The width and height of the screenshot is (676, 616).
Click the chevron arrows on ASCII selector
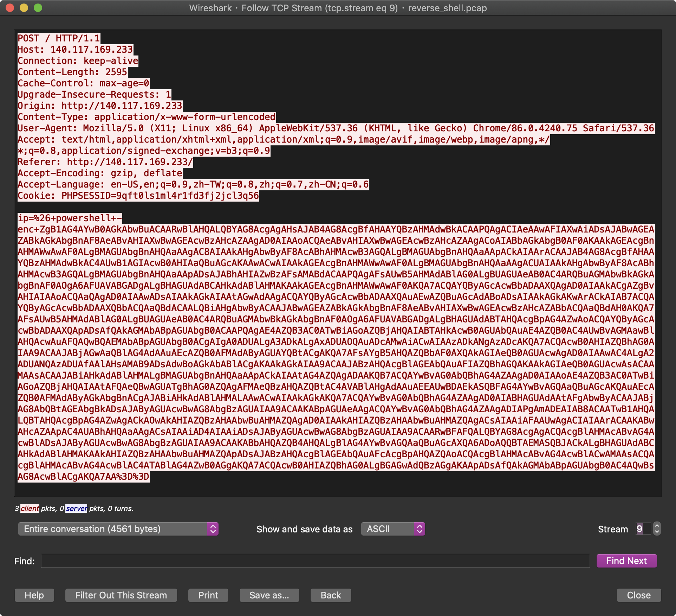click(419, 529)
